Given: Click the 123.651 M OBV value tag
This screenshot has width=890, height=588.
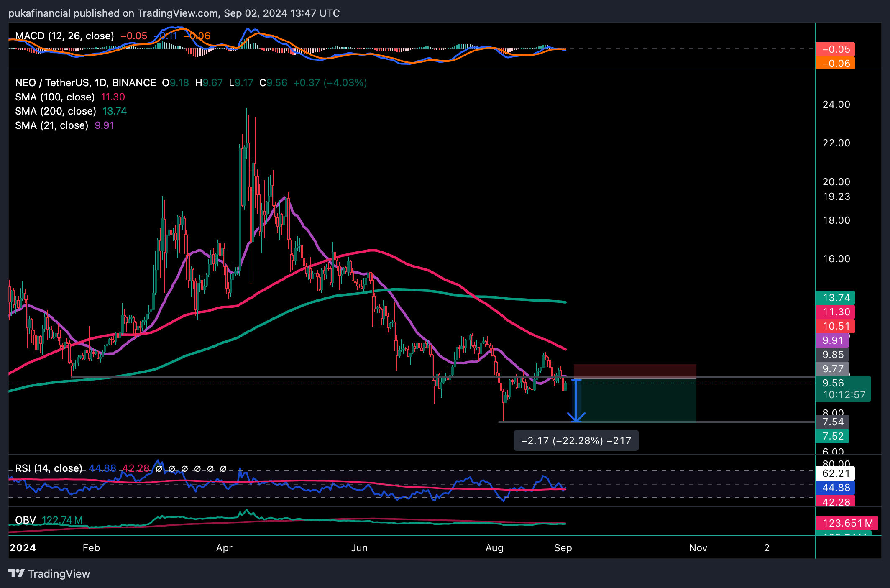Looking at the screenshot, I should click(847, 523).
